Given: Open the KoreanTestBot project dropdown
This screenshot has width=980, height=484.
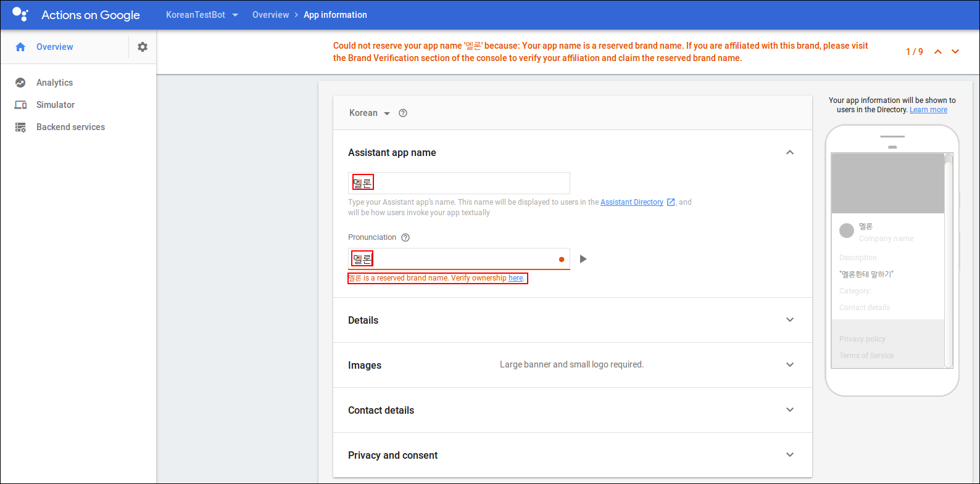Looking at the screenshot, I should click(202, 15).
